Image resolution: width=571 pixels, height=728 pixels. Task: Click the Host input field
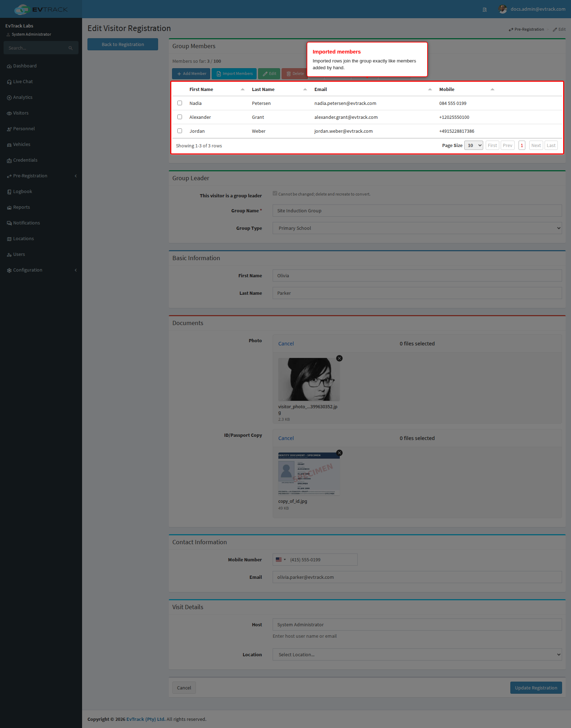coord(417,625)
